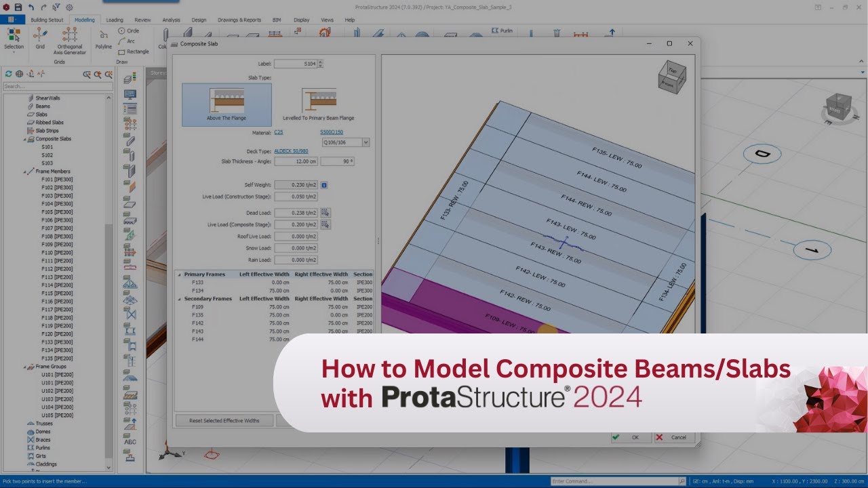The image size is (868, 488).
Task: Open Live Load Composite Stage calculator icon
Action: point(325,224)
